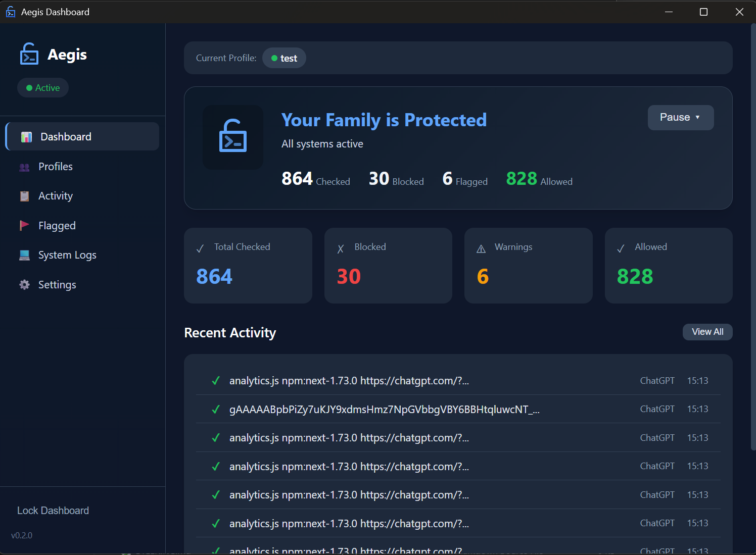Click the red 30 Blocked counter
This screenshot has height=555, width=756.
(x=349, y=276)
